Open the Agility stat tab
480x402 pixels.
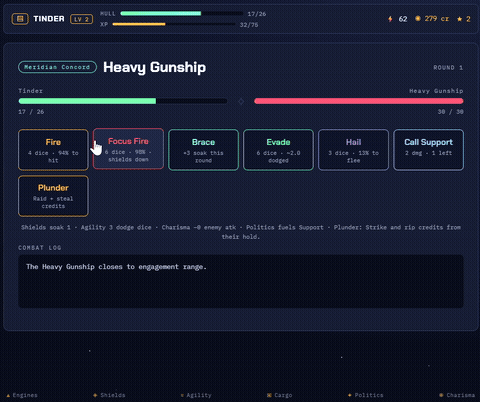point(196,395)
